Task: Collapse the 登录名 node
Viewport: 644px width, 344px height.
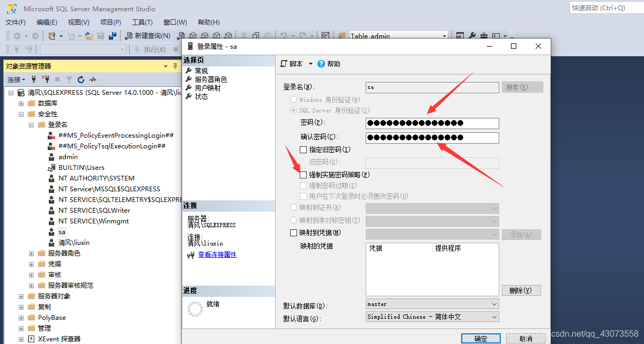Action: click(31, 124)
